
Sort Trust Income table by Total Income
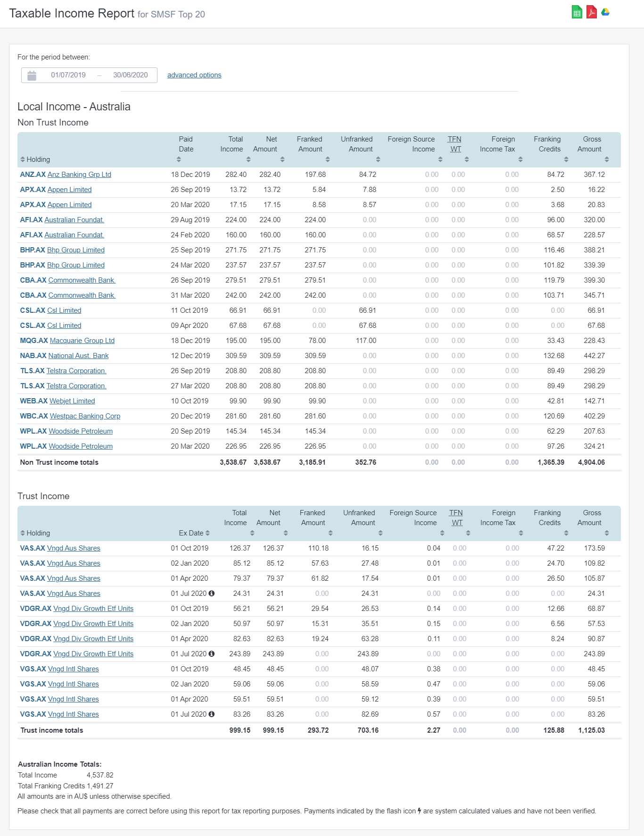point(252,533)
